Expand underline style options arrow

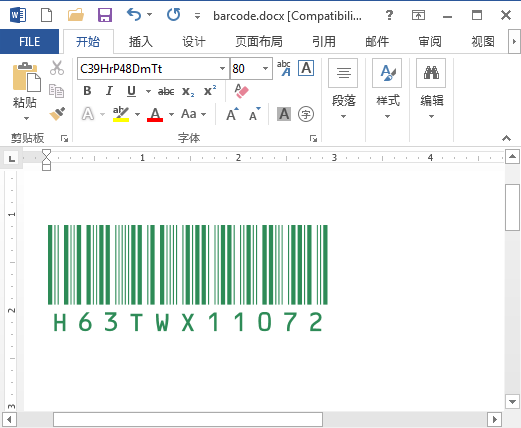coord(148,91)
